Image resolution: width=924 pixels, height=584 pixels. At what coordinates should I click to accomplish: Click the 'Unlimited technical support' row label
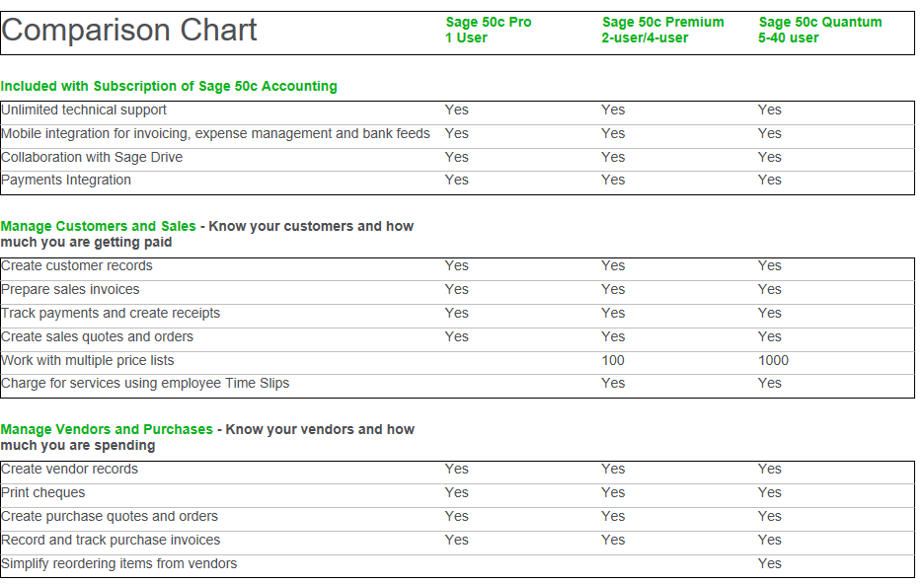click(x=84, y=109)
